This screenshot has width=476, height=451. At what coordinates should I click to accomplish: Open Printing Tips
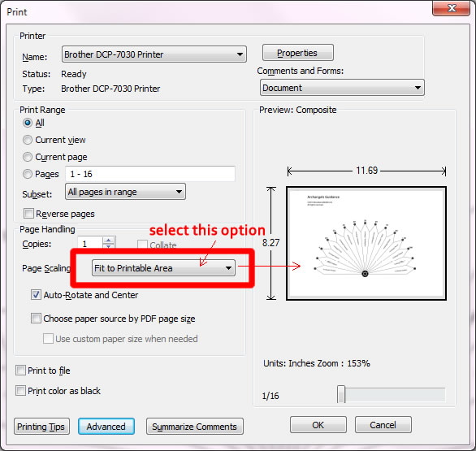(x=41, y=427)
